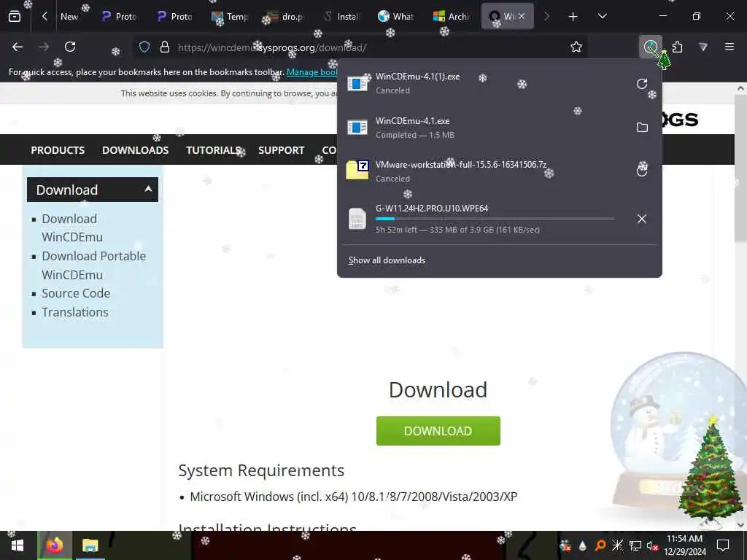Click Show all downloads

[x=387, y=260]
